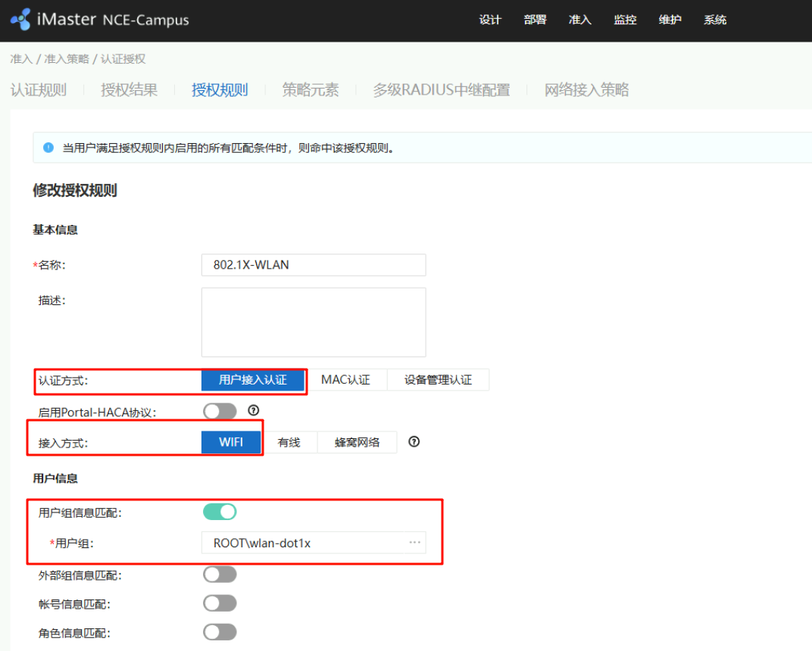Open the 设计 top menu
This screenshot has width=812, height=651.
pos(490,20)
